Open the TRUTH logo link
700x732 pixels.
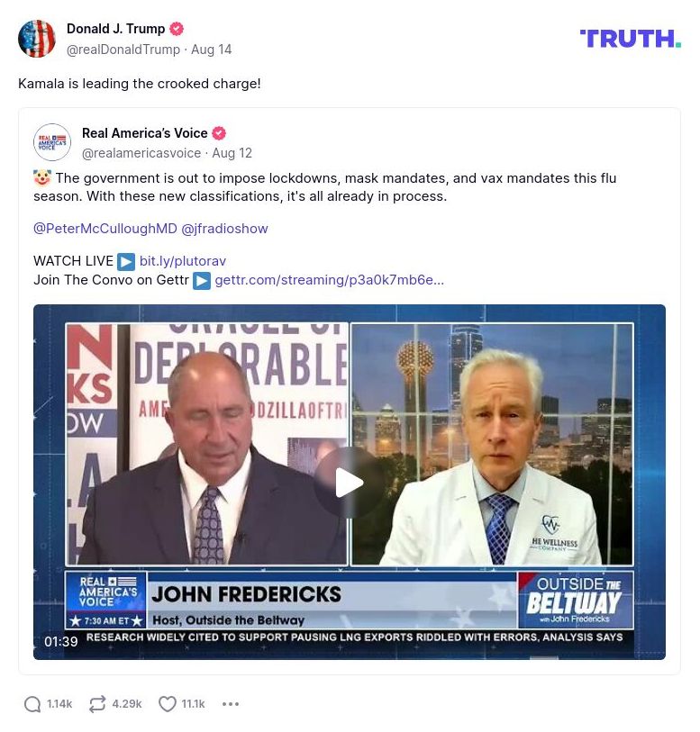630,39
